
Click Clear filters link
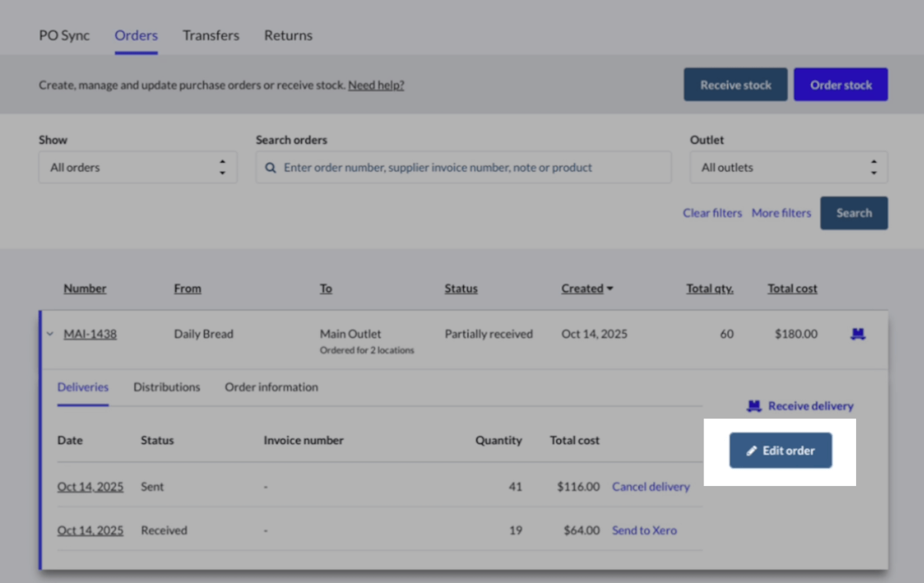(712, 213)
